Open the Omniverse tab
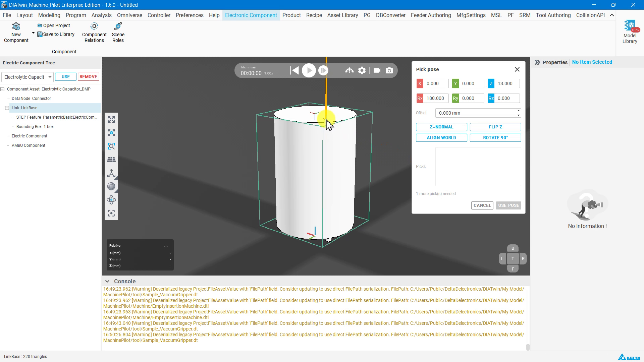644x362 pixels. 129,15
